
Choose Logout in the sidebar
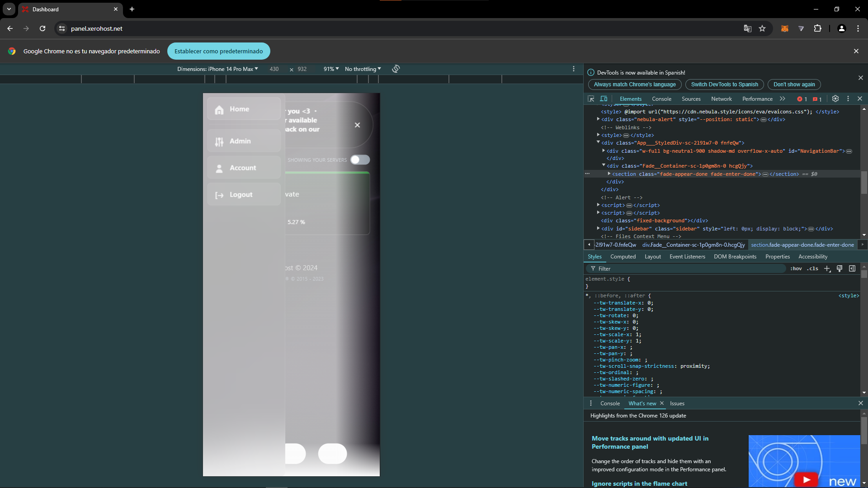point(244,194)
